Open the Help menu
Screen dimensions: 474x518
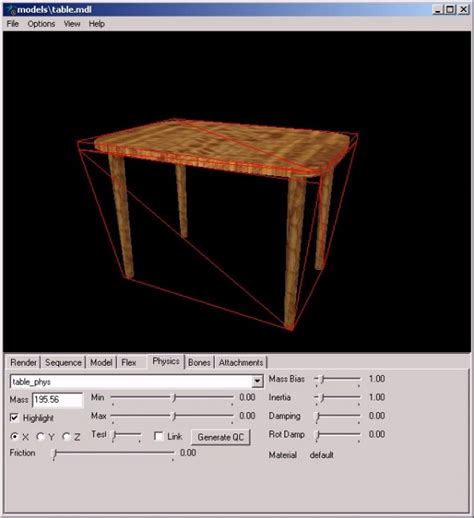click(97, 24)
